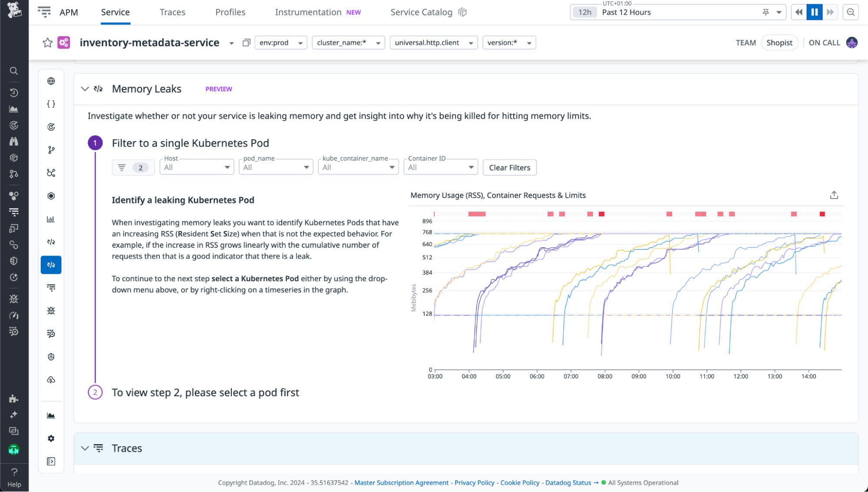Viewport: 868px width, 492px height.
Task: Click the Datadog dog logo
Action: [x=14, y=10]
